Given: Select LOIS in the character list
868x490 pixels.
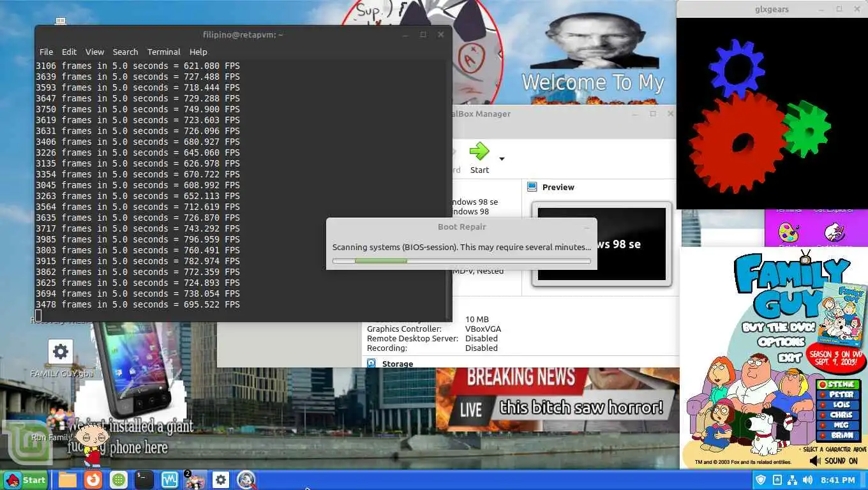Looking at the screenshot, I should 839,405.
